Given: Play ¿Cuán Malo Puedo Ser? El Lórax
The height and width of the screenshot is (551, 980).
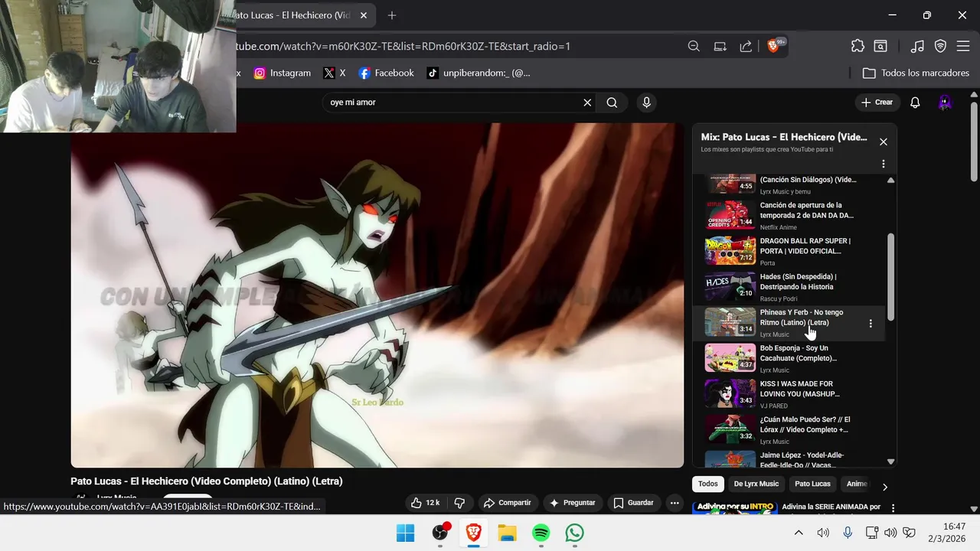Looking at the screenshot, I should pyautogui.click(x=789, y=429).
